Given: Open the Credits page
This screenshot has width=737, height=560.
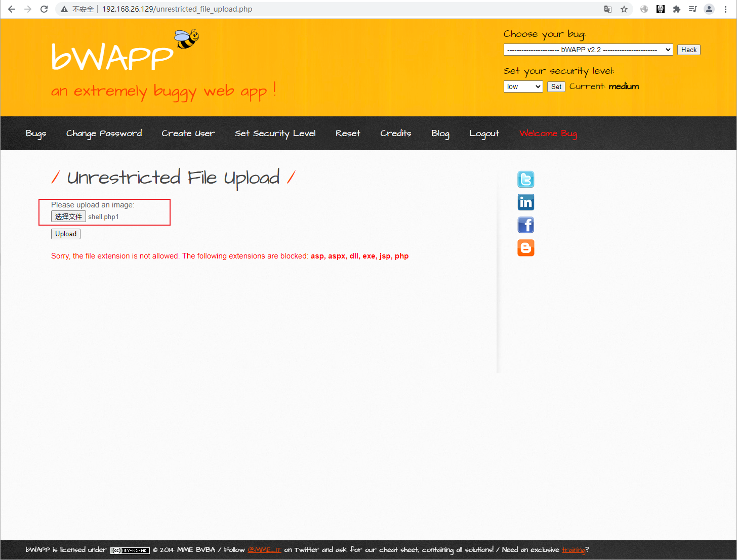Looking at the screenshot, I should (x=396, y=134).
